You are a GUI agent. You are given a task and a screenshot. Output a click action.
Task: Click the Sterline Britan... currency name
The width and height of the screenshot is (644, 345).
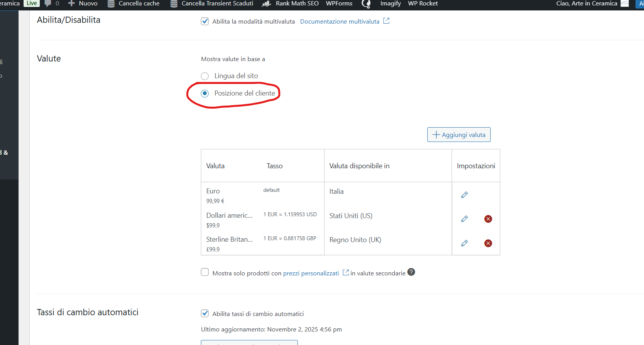[229, 239]
